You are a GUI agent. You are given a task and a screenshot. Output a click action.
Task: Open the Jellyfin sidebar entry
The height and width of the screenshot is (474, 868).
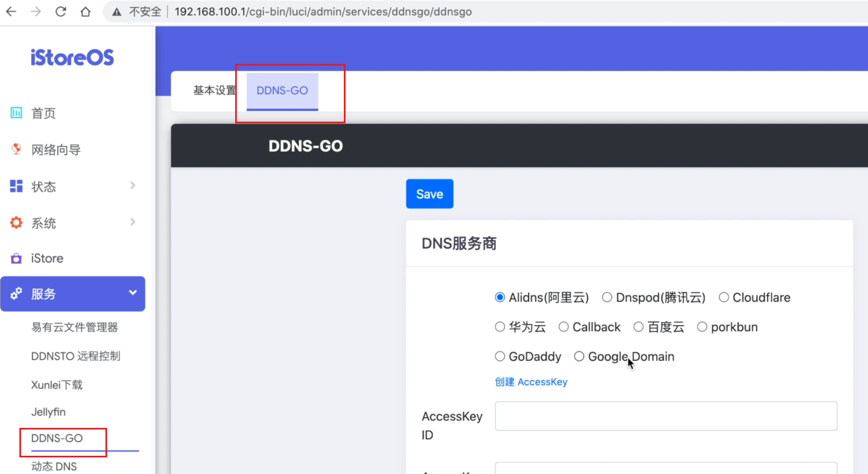[x=48, y=412]
